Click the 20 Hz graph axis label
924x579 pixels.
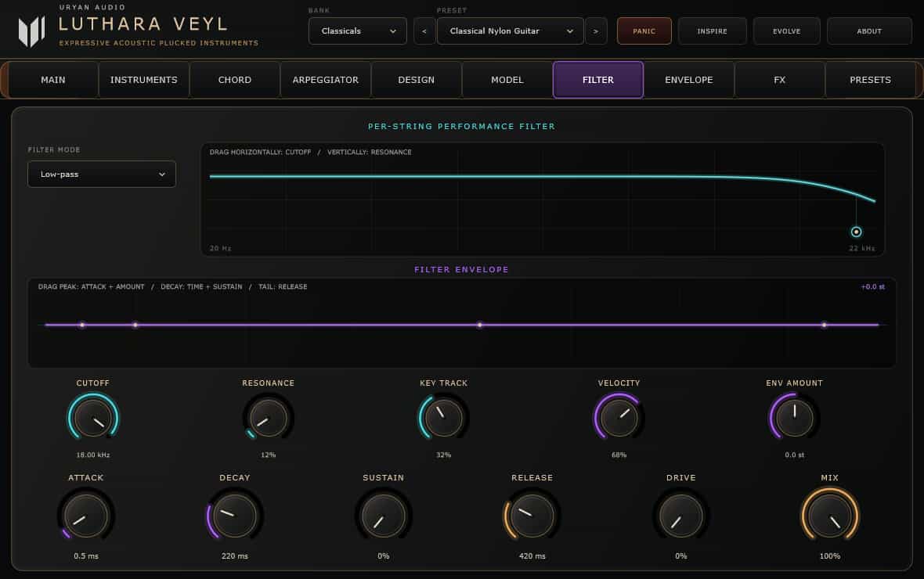point(220,249)
